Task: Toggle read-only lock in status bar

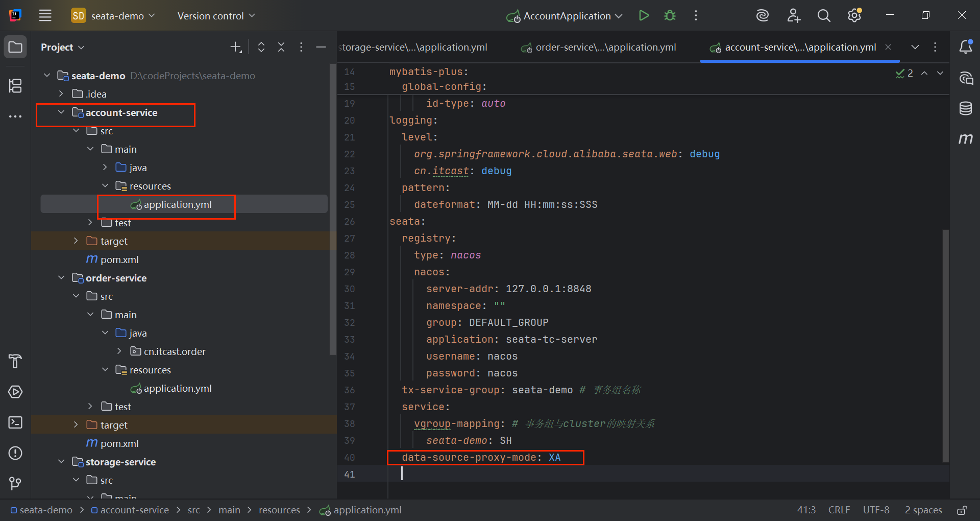Action: [962, 510]
